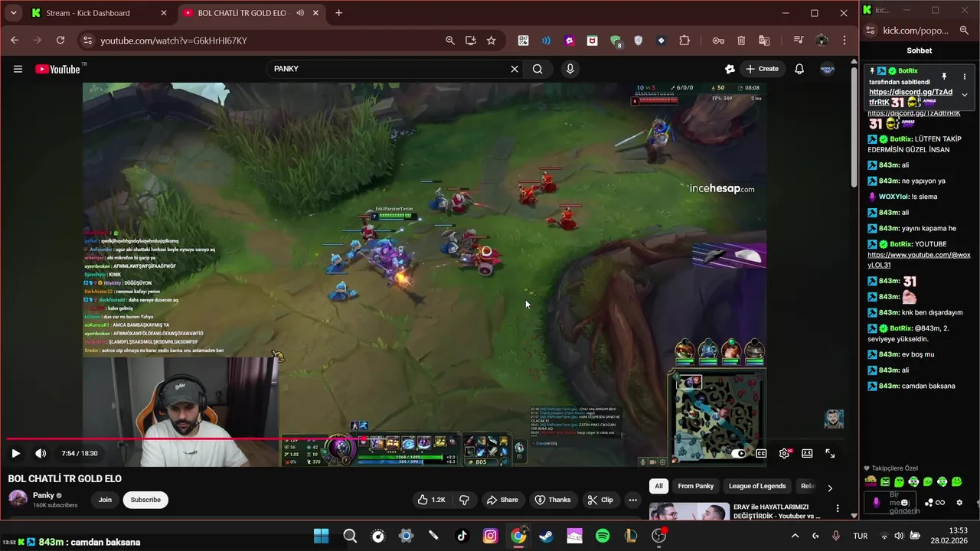The width and height of the screenshot is (980, 551).
Task: Open options for ERAY ile HAYATLARIMIZI video
Action: pyautogui.click(x=838, y=508)
